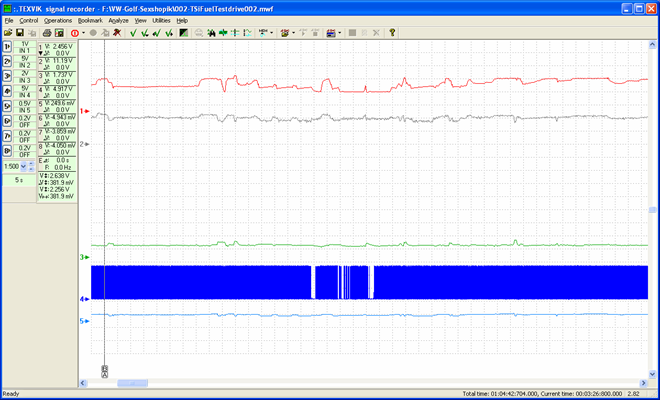Print the waveform using printer icon
Screen dimensions: 660x400
47,33
